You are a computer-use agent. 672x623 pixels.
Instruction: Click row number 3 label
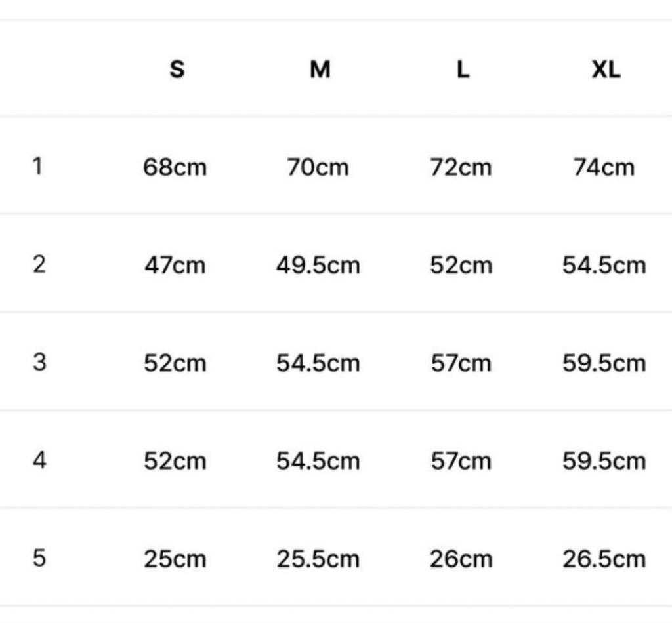39,362
